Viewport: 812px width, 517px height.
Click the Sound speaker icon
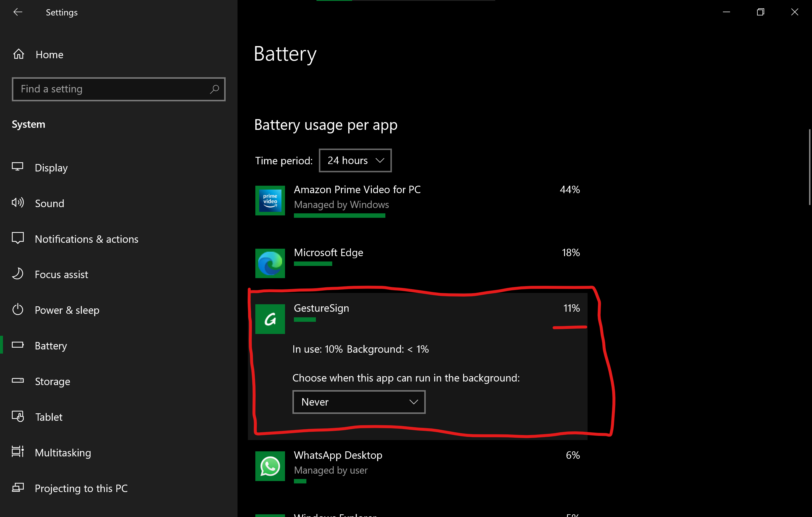tap(18, 202)
